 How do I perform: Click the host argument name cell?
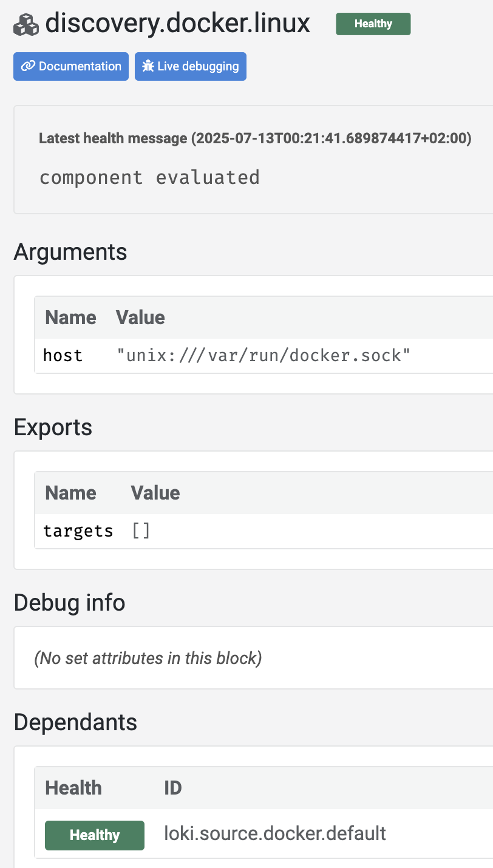pos(63,355)
